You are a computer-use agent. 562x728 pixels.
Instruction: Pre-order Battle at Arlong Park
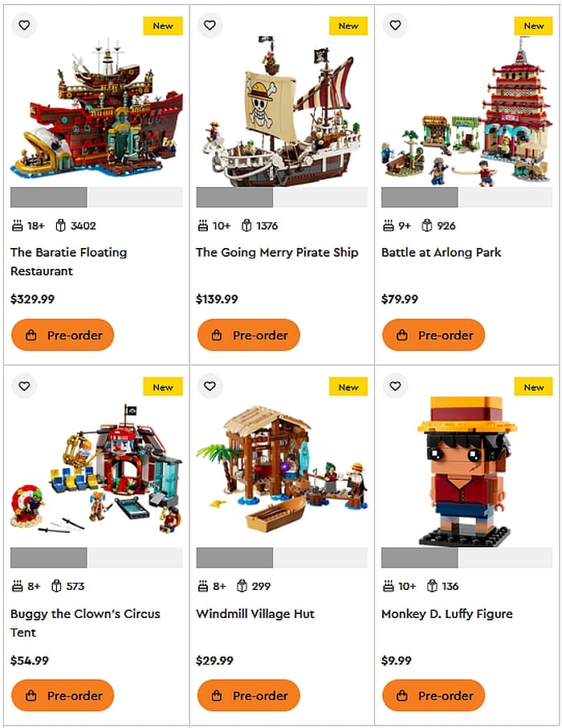(434, 335)
